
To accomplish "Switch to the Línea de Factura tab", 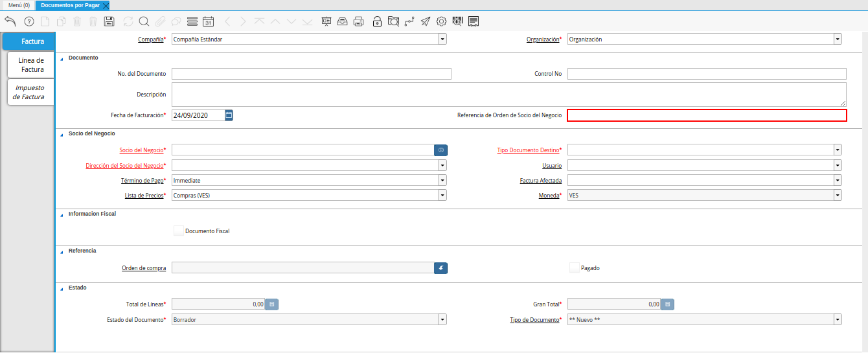I will coord(31,65).
